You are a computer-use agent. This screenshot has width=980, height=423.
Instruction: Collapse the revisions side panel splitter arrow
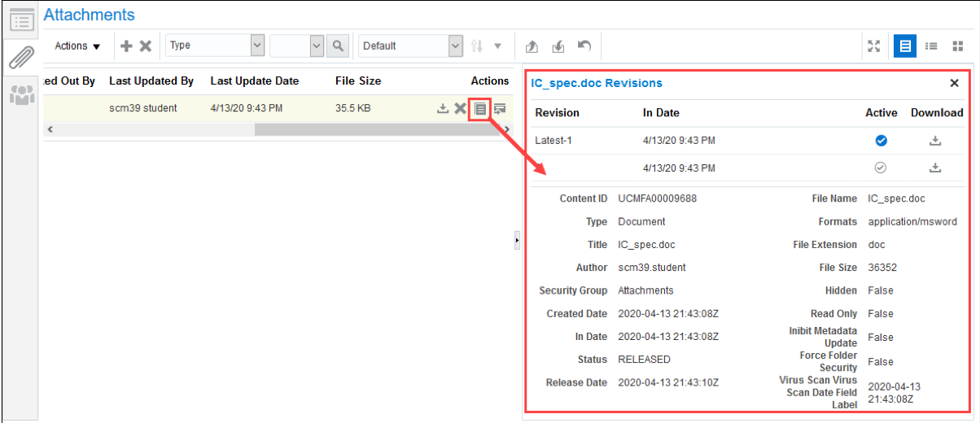(518, 241)
